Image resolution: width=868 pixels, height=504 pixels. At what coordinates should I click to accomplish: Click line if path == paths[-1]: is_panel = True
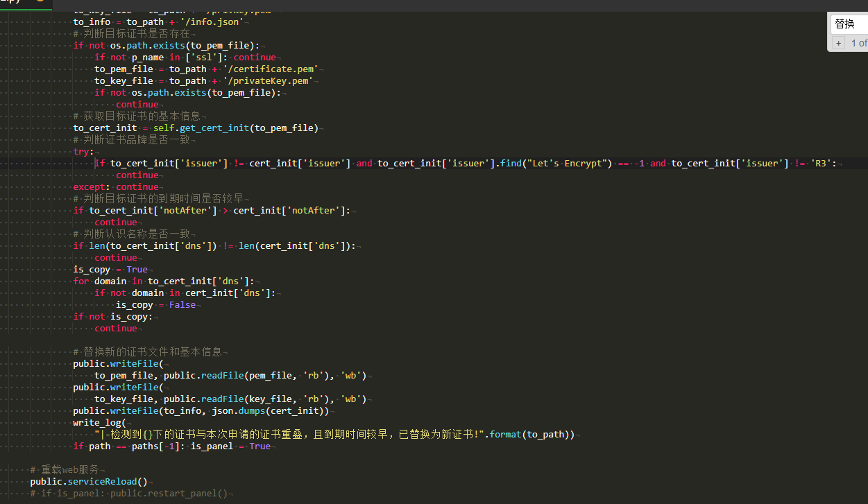[172, 446]
